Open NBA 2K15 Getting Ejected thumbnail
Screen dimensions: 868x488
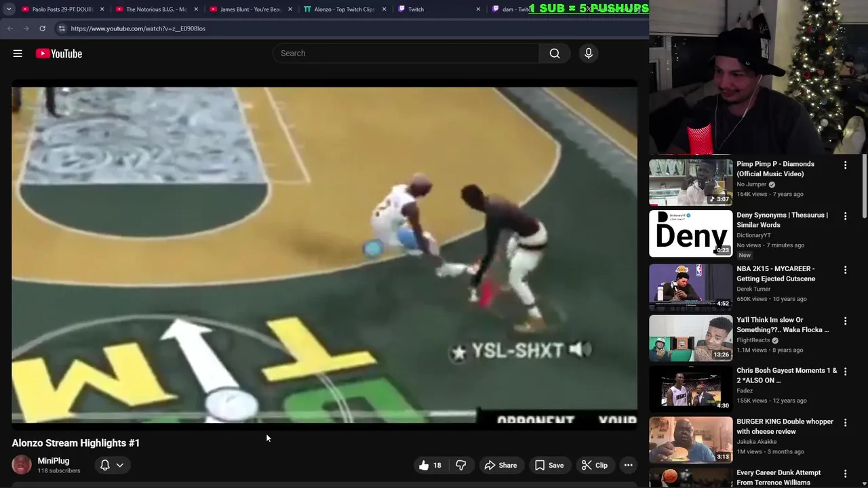point(691,286)
